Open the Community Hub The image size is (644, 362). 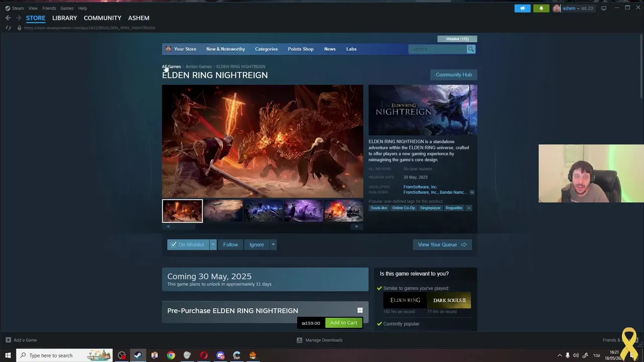[x=454, y=74]
